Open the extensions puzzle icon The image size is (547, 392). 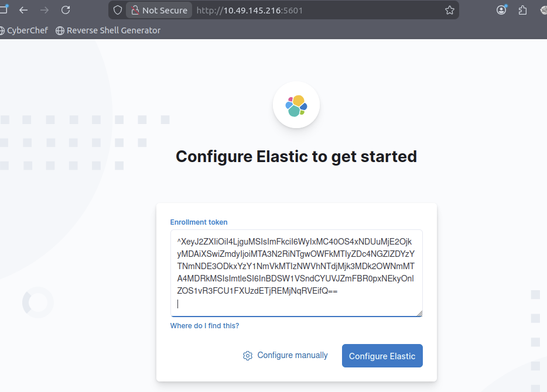coord(523,10)
